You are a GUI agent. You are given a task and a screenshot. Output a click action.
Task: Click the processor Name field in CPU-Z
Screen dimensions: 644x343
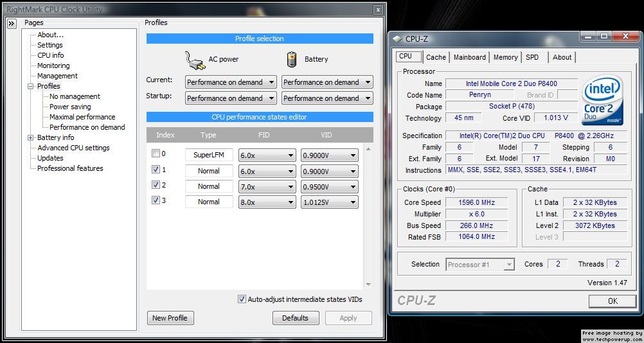click(512, 84)
